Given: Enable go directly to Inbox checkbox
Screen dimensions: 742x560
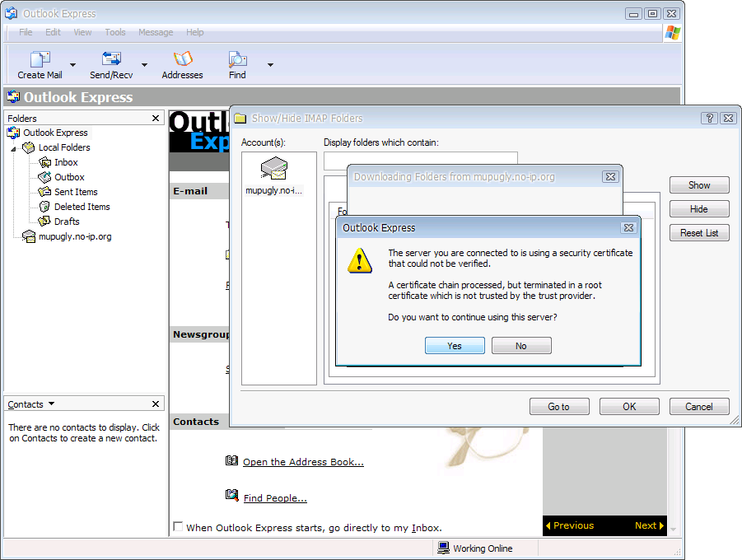Looking at the screenshot, I should 178,527.
